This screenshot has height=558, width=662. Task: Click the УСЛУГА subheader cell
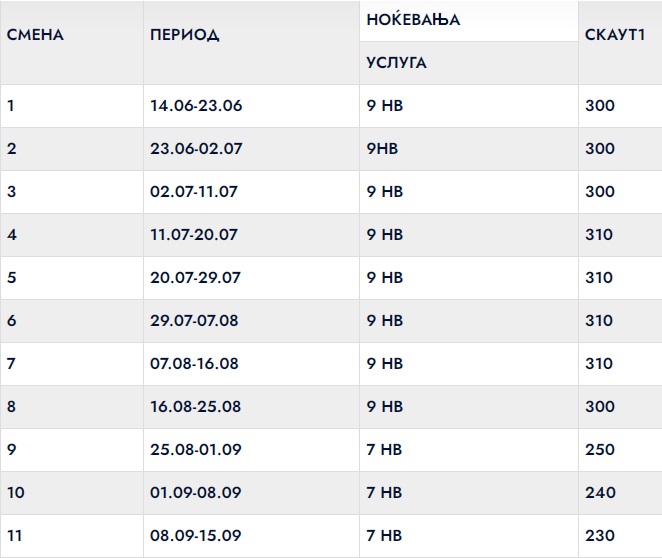[396, 63]
